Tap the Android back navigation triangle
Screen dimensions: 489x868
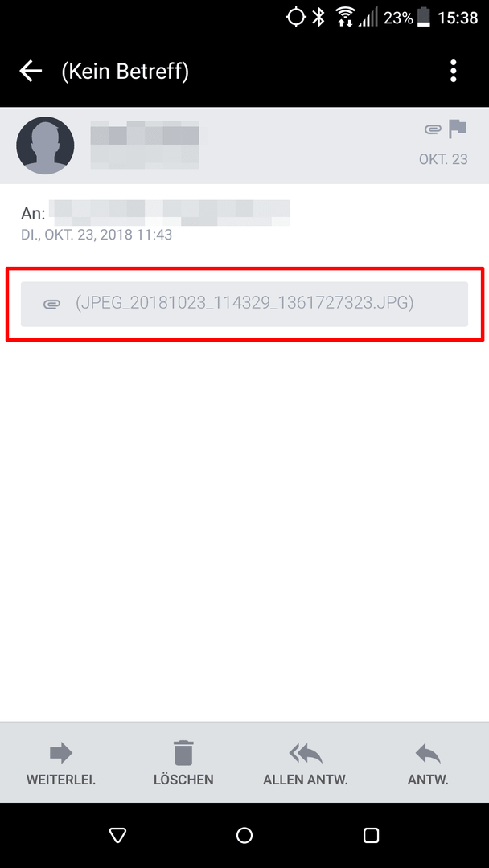(118, 835)
